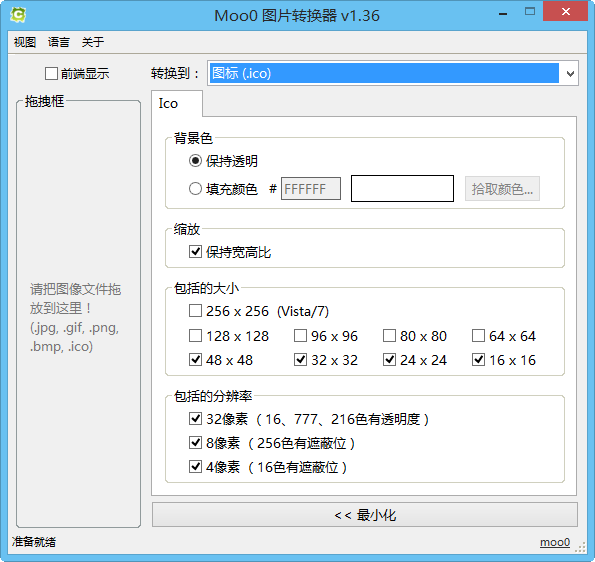This screenshot has width=595, height=562.
Task: Click the window resize grip corner
Action: click(x=581, y=548)
